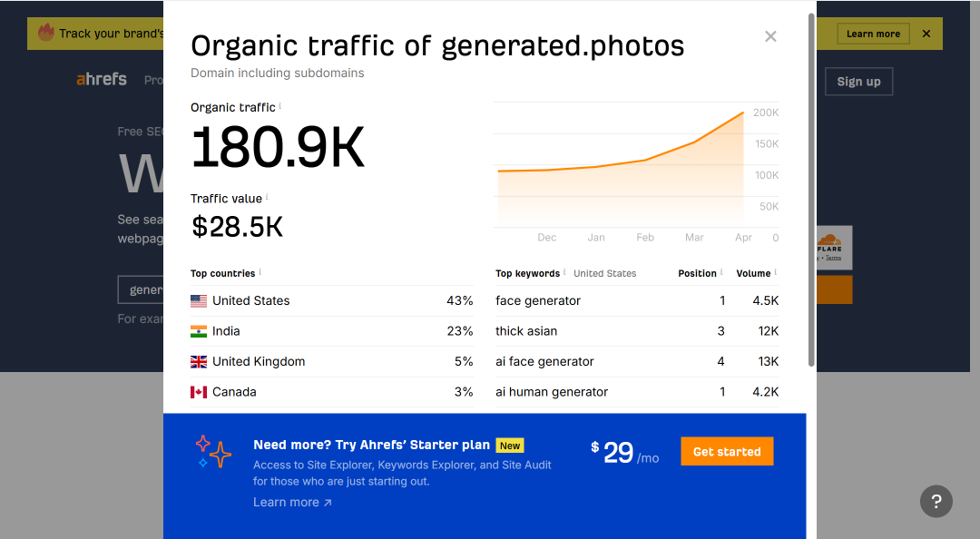980x539 pixels.
Task: Click the modal vertical scrollbar
Action: [x=811, y=190]
